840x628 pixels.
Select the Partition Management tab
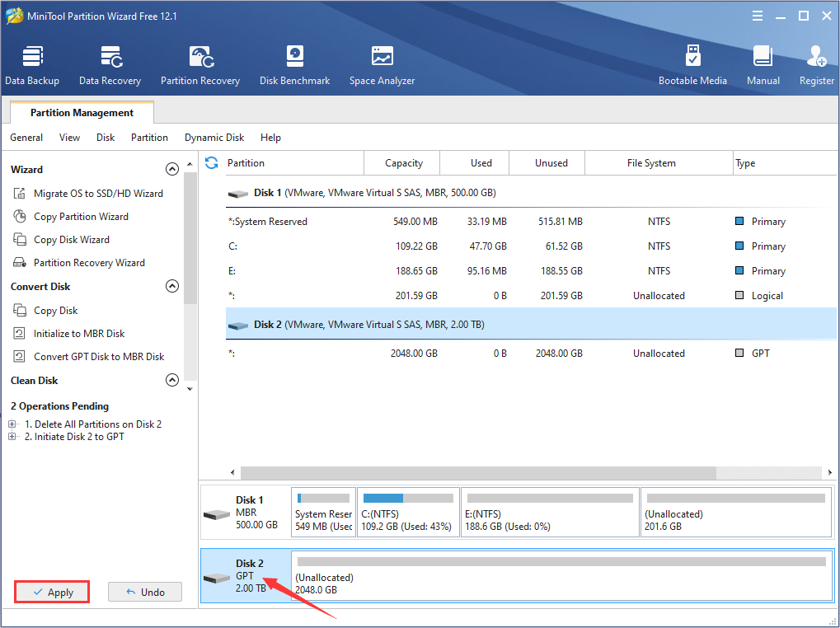pos(82,112)
